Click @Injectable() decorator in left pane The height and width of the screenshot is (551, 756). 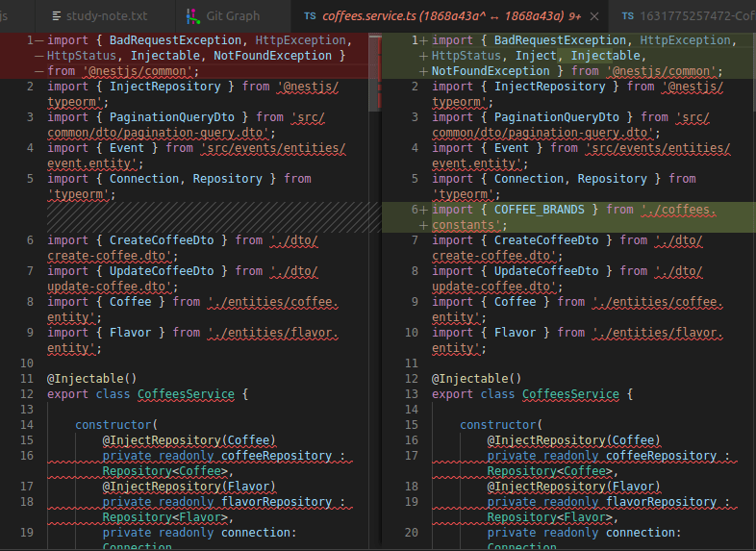[x=91, y=379]
